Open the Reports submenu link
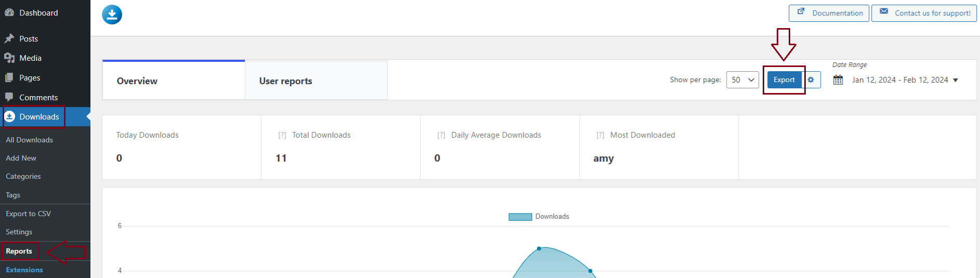980x278 pixels. click(x=19, y=251)
